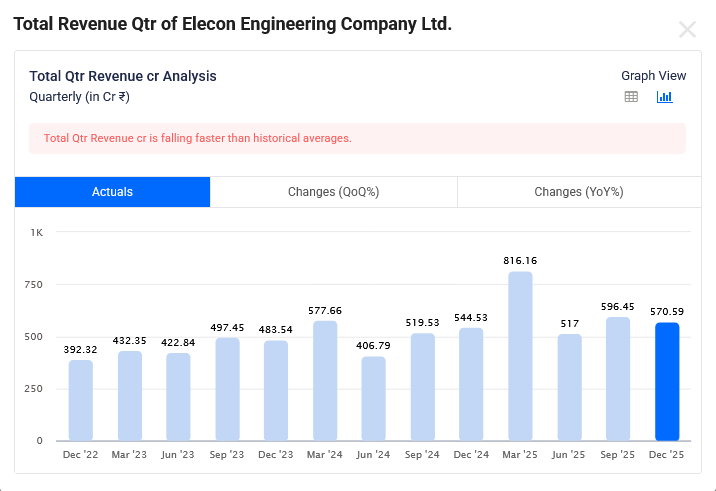This screenshot has height=491, width=716.
Task: Select the bar graph view icon
Action: pyautogui.click(x=664, y=97)
